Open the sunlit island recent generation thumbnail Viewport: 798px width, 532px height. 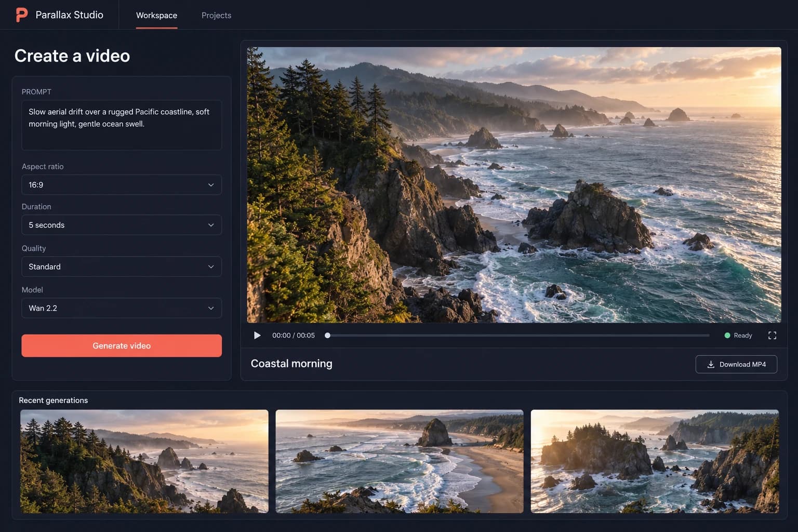[x=655, y=461]
